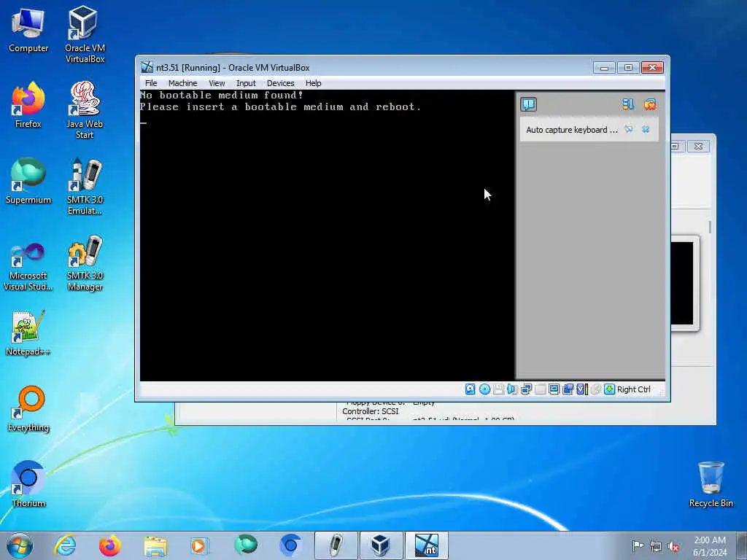Open the Machine menu
Screen dimensions: 747x560
point(182,83)
